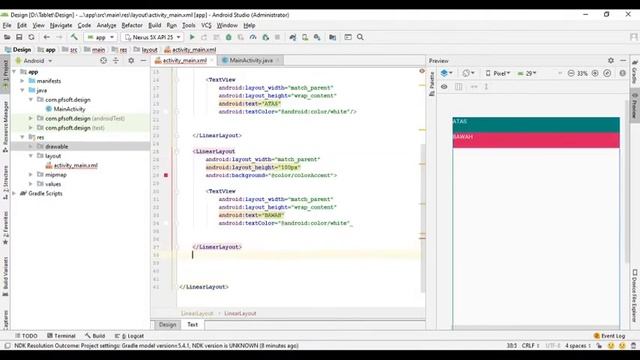This screenshot has width=640, height=360.
Task: Open the Event Log
Action: 609,336
